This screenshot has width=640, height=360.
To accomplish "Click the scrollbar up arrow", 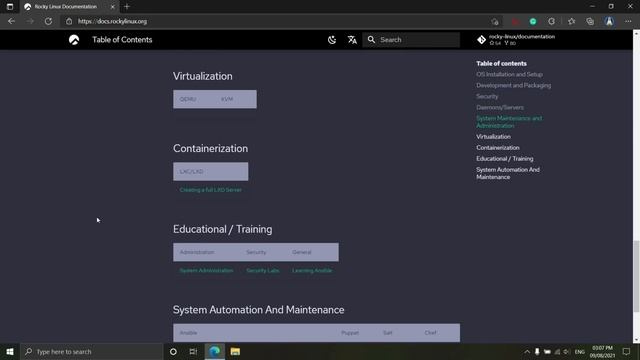I will [636, 33].
